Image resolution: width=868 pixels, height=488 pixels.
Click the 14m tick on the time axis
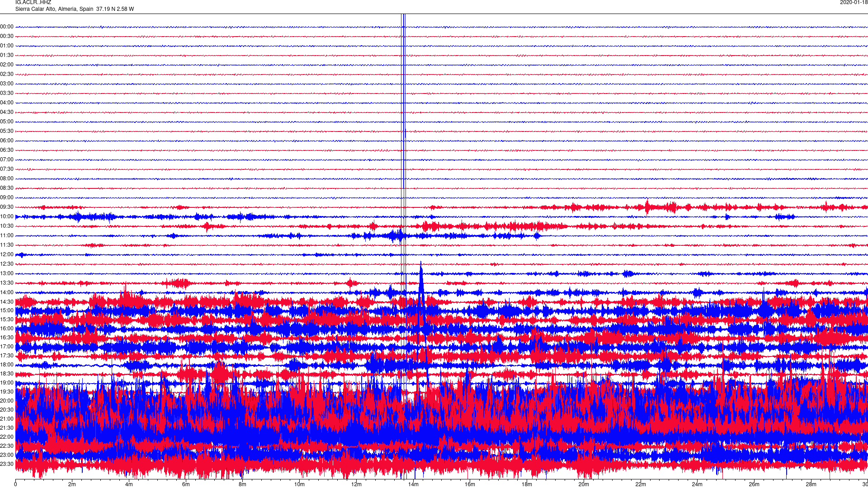click(x=413, y=484)
